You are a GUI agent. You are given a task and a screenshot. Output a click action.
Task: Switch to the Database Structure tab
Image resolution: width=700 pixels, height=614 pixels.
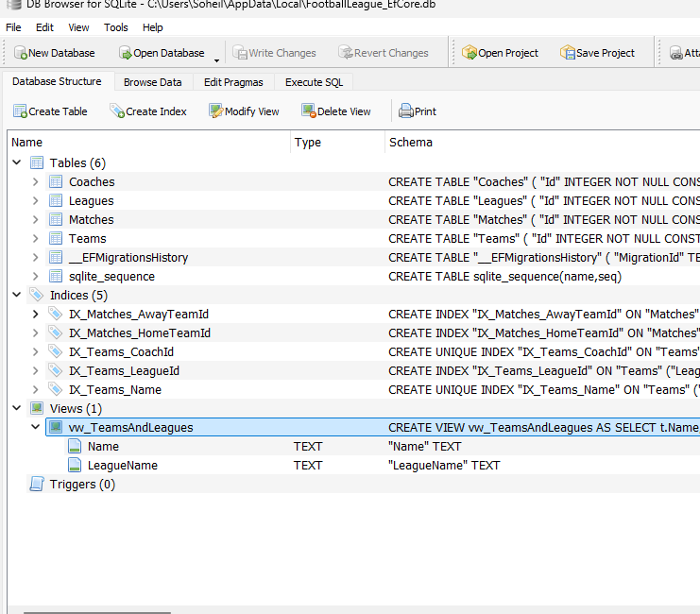pos(57,82)
